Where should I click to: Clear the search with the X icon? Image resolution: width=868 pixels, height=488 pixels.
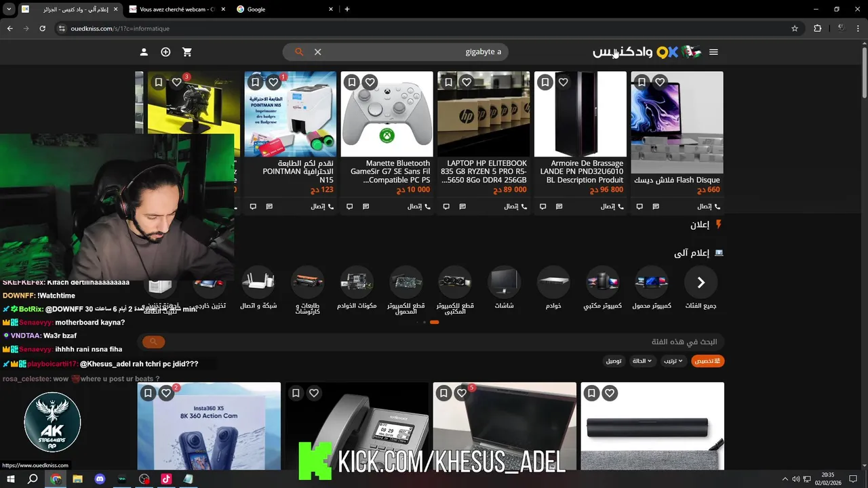[317, 52]
